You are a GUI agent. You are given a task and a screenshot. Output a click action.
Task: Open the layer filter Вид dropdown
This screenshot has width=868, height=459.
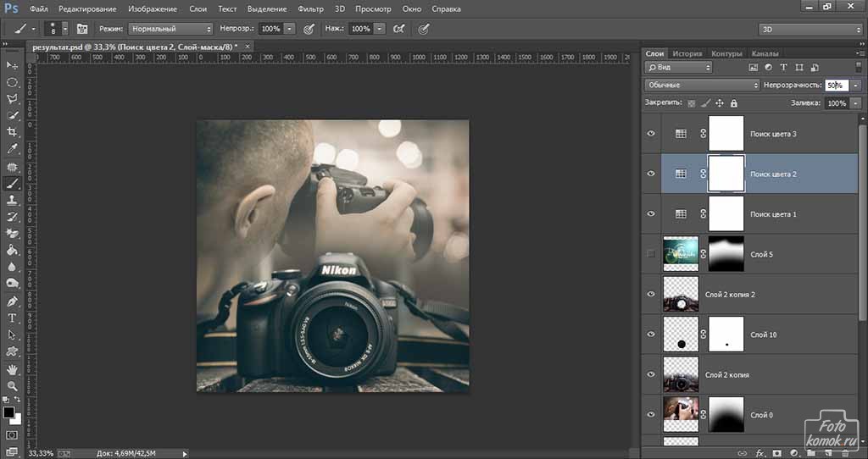[x=679, y=68]
